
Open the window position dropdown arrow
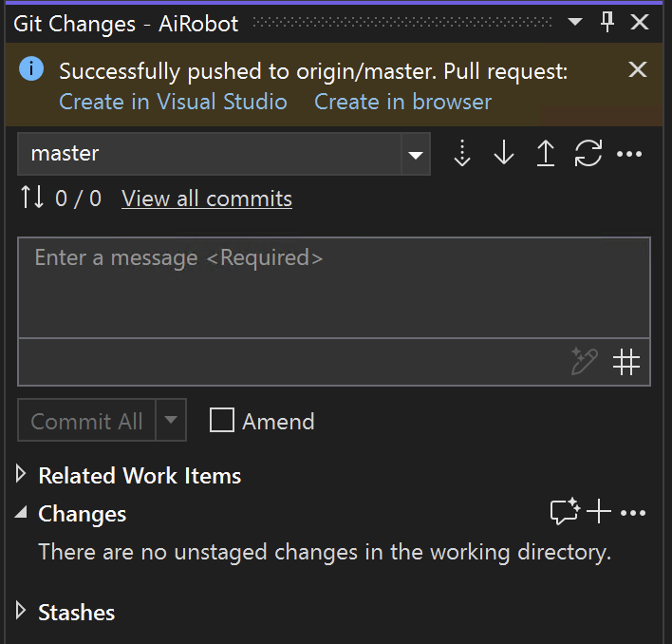575,21
